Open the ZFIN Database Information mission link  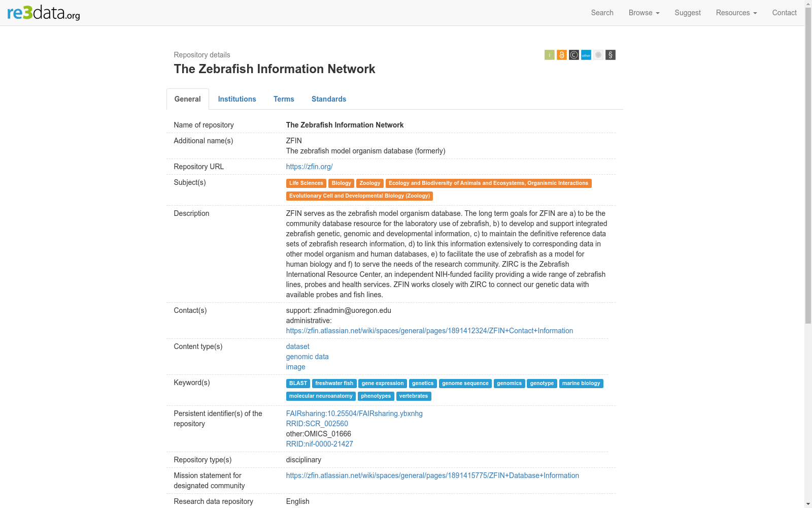(x=432, y=475)
